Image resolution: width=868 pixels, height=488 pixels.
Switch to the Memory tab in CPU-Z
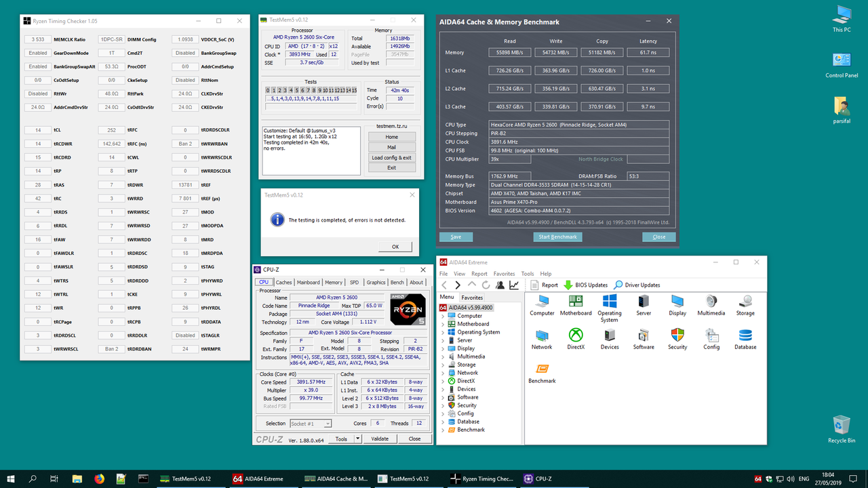pyautogui.click(x=334, y=283)
